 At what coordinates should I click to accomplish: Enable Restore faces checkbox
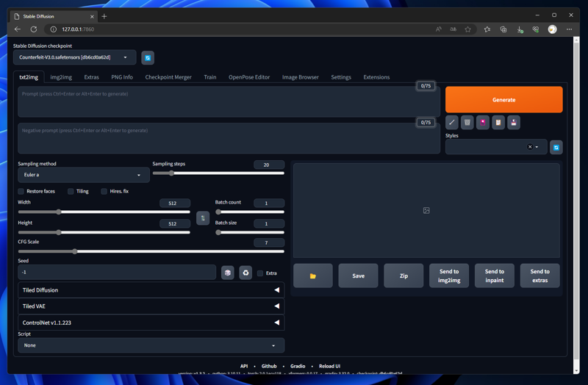21,192
